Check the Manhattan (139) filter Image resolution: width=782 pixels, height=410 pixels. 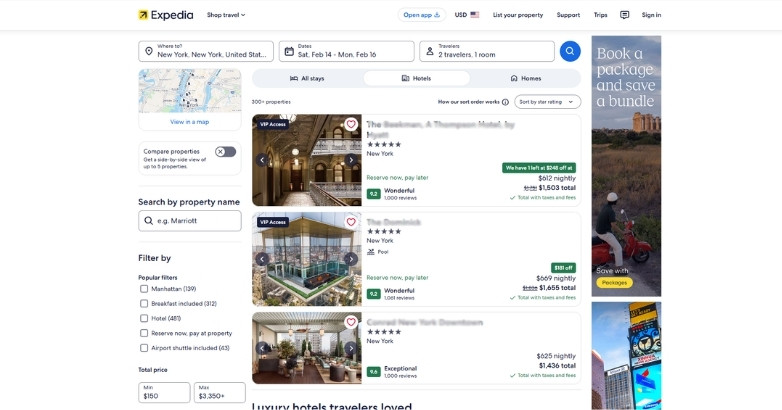pyautogui.click(x=144, y=289)
